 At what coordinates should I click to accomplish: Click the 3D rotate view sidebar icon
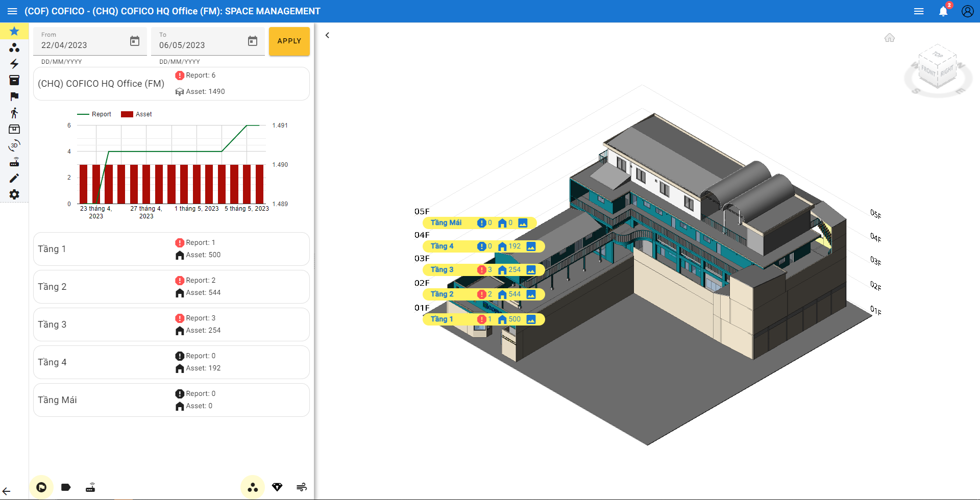click(x=14, y=146)
